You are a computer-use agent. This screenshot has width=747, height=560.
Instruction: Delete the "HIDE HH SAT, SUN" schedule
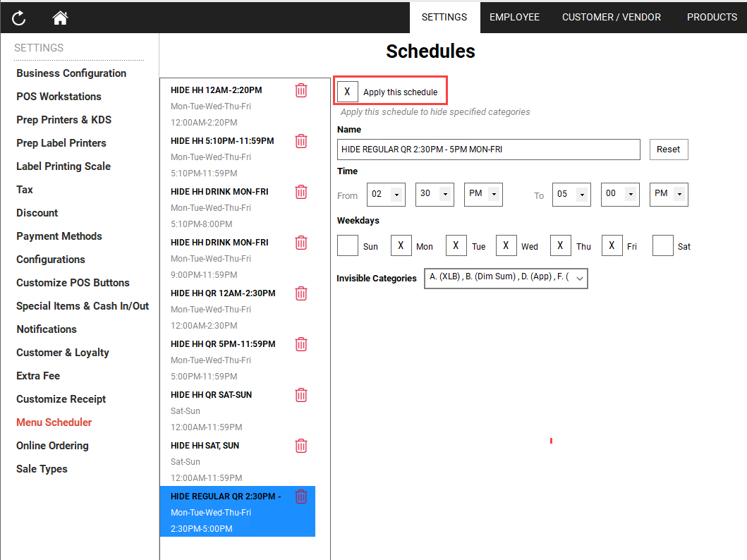tap(301, 446)
